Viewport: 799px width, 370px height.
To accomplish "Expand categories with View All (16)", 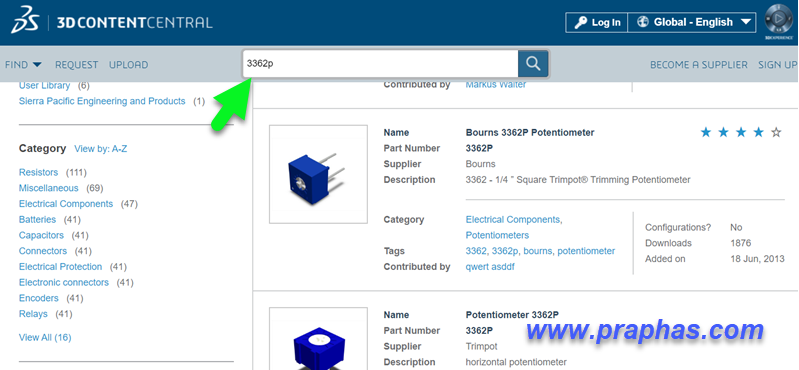I will (x=45, y=337).
